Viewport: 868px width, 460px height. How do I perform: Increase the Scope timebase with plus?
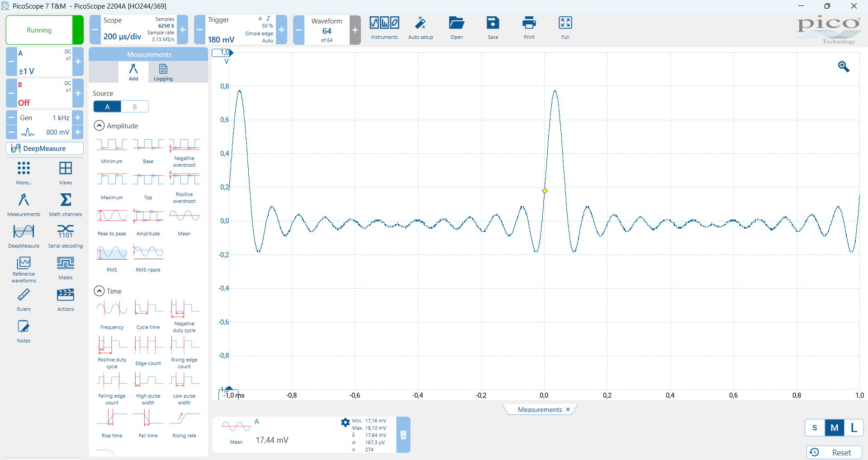(183, 30)
